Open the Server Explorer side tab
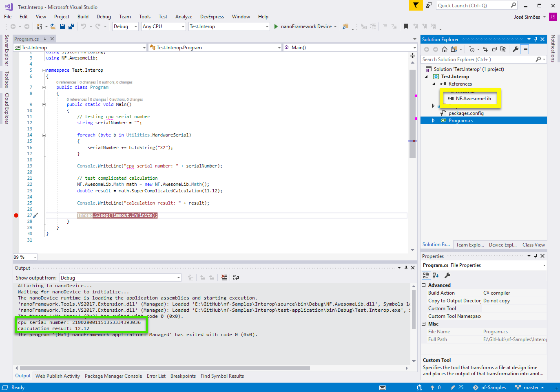 point(7,50)
